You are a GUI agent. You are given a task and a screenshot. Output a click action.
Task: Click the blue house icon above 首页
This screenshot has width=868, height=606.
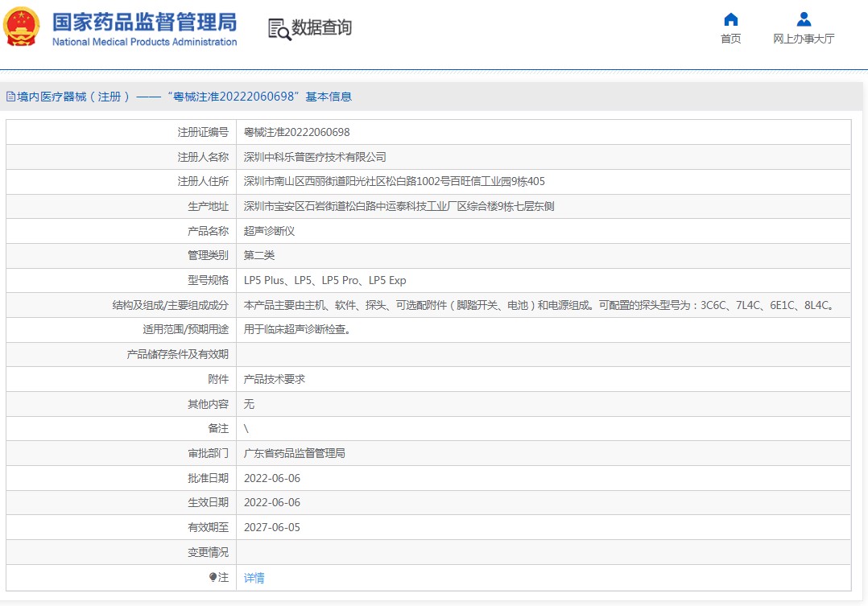pos(730,19)
